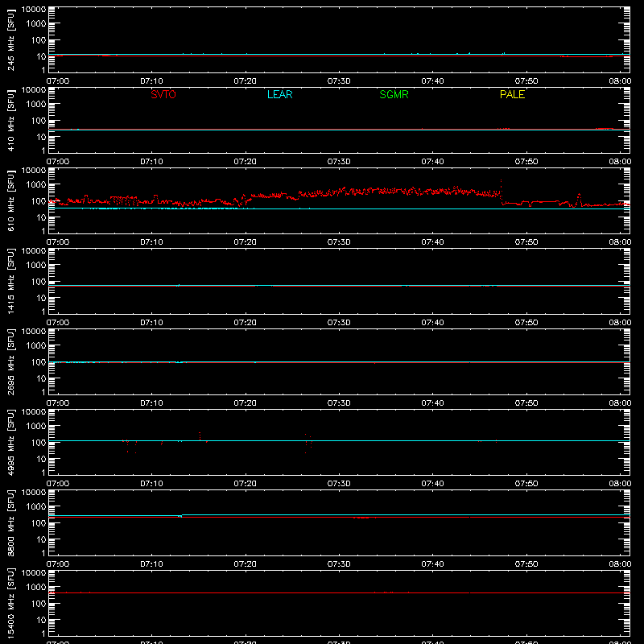Select the 245 MHz [SFU] axis title

(11, 39)
